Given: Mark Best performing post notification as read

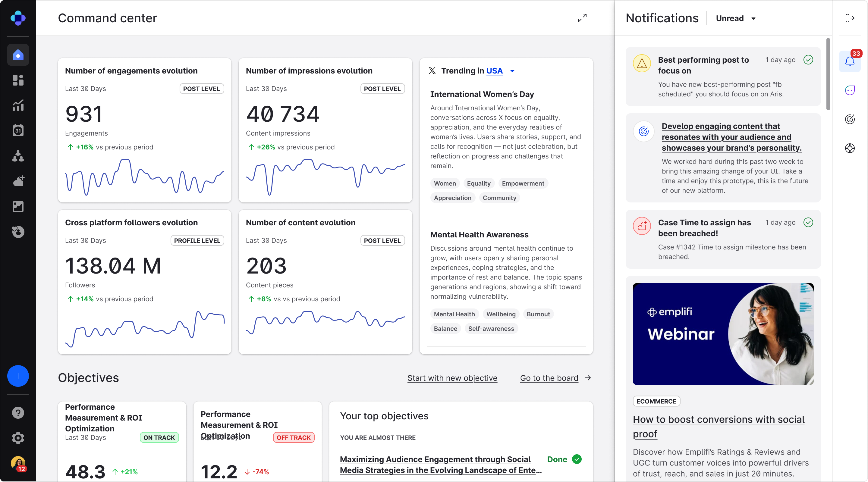Looking at the screenshot, I should [808, 60].
